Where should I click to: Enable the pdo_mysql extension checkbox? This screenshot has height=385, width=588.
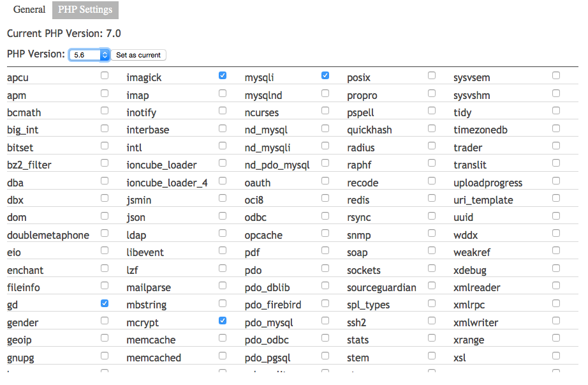point(325,321)
